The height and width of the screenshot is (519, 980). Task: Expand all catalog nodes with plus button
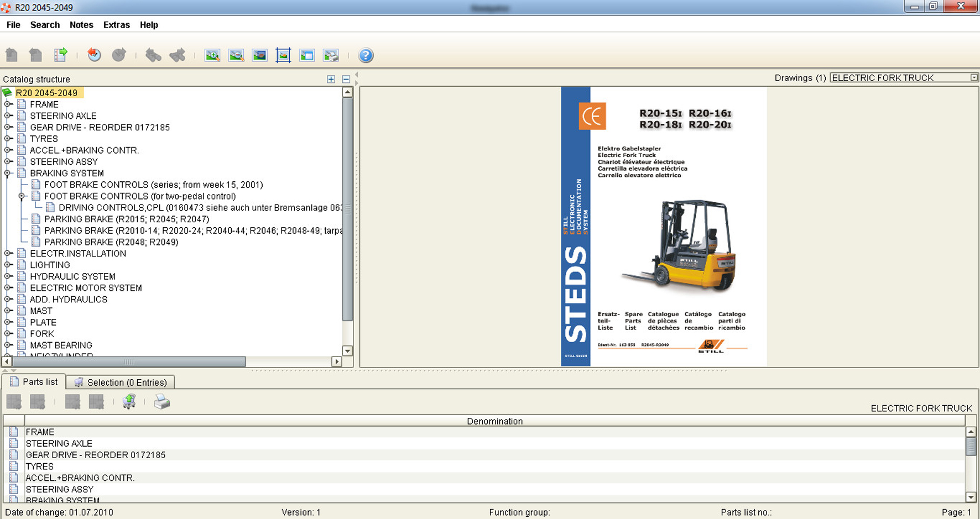[331, 79]
